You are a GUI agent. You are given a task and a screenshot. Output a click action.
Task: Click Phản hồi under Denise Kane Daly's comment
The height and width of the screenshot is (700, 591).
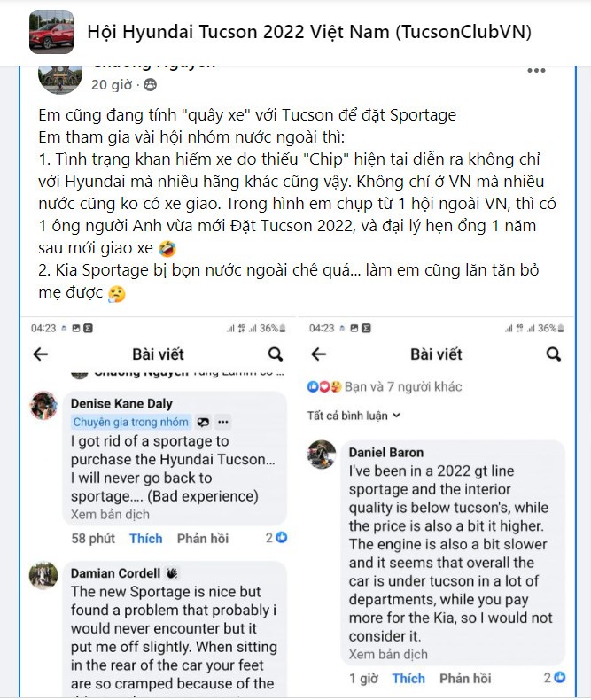pyautogui.click(x=203, y=539)
